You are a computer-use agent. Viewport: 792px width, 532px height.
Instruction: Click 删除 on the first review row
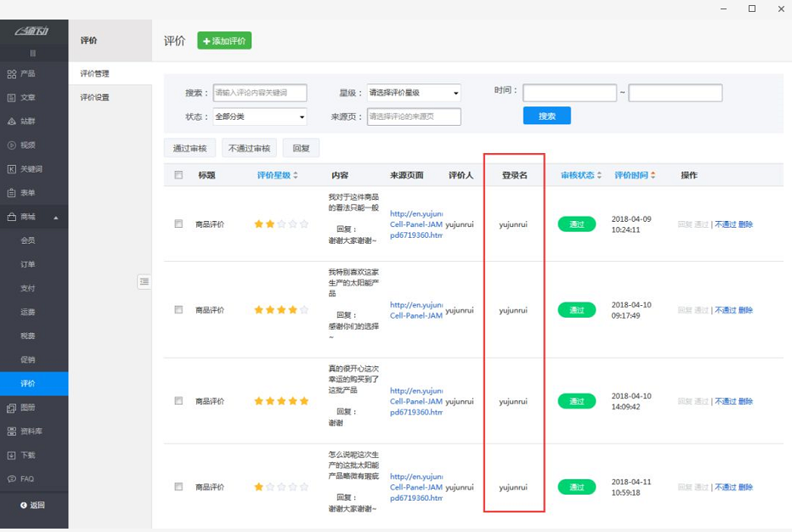point(745,224)
